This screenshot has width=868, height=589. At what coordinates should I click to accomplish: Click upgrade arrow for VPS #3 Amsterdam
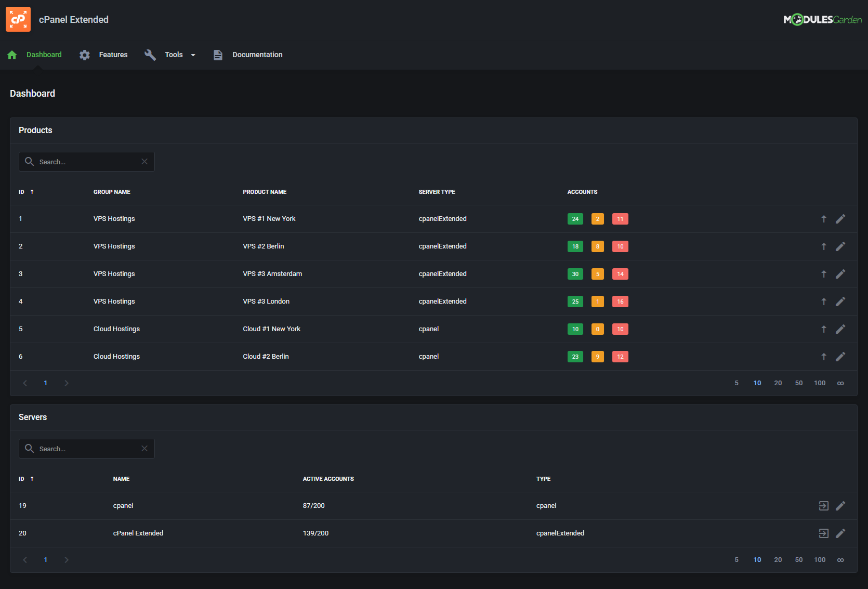coord(824,274)
